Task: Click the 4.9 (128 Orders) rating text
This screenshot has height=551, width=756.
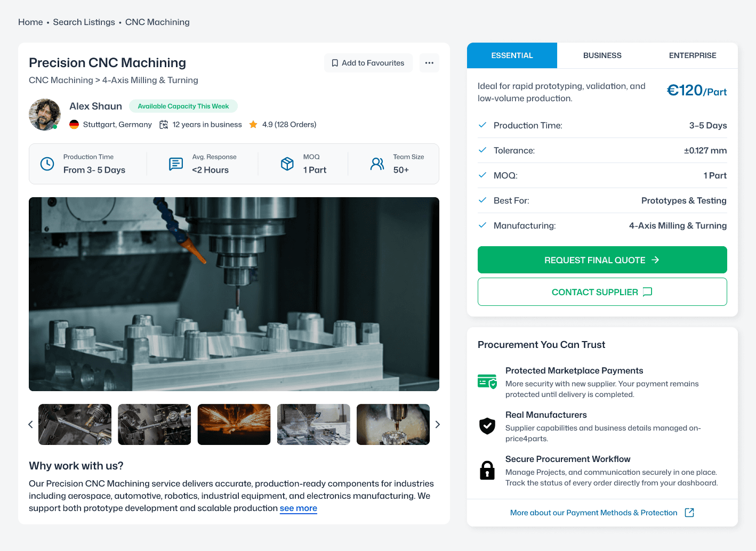Action: click(289, 124)
